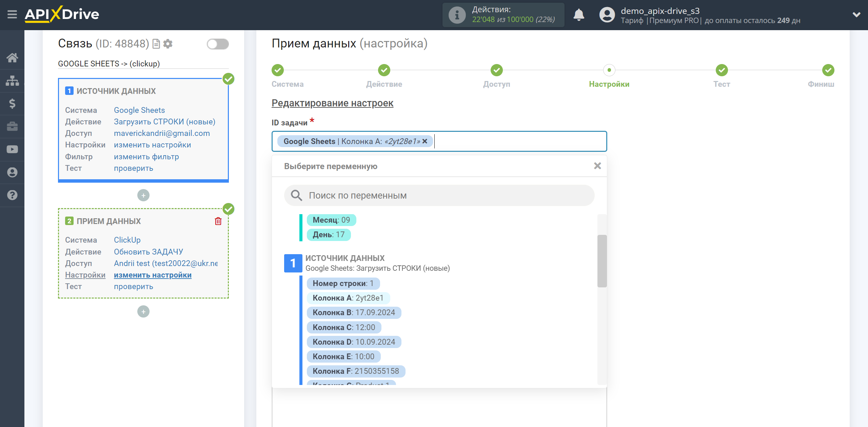Viewport: 868px width, 427px height.
Task: Open Andrii test access link
Action: click(166, 263)
